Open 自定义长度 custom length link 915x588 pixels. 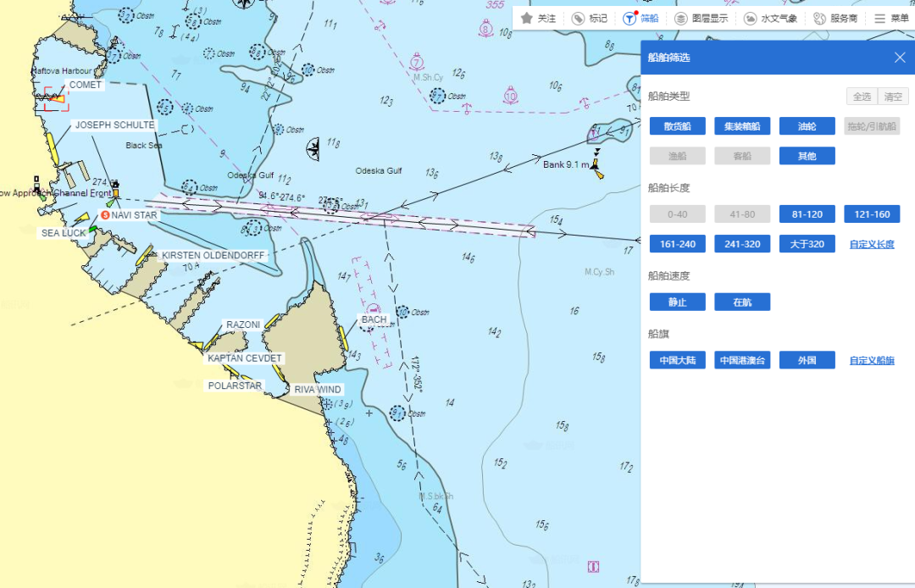(x=872, y=245)
